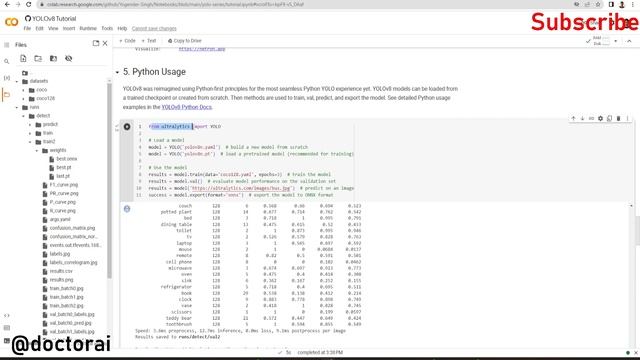Copy link to the selected cell

click(591, 118)
